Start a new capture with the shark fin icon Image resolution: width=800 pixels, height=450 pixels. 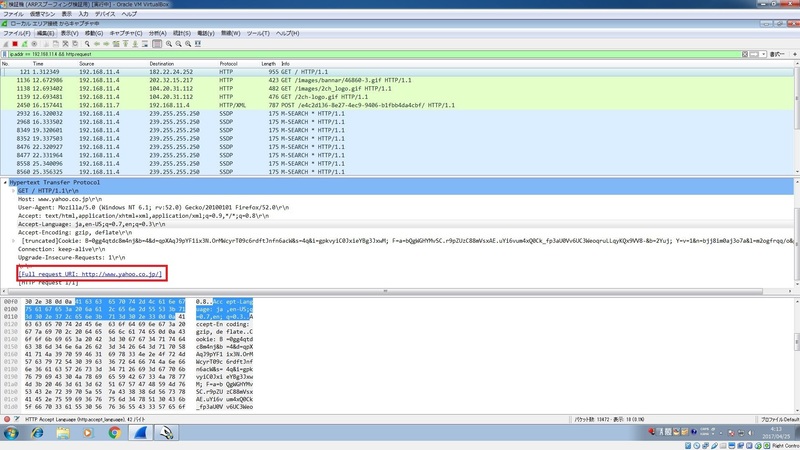(x=6, y=44)
